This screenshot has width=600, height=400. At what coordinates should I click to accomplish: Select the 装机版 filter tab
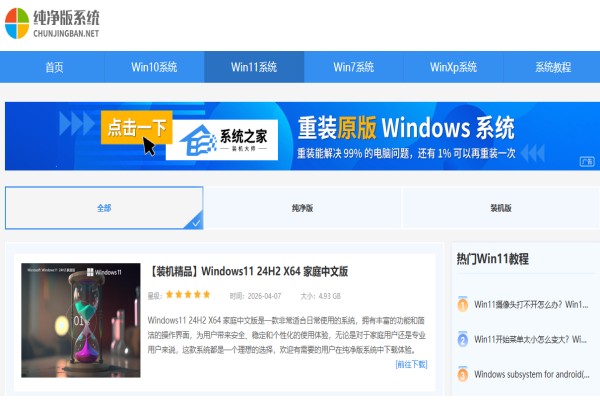[501, 208]
